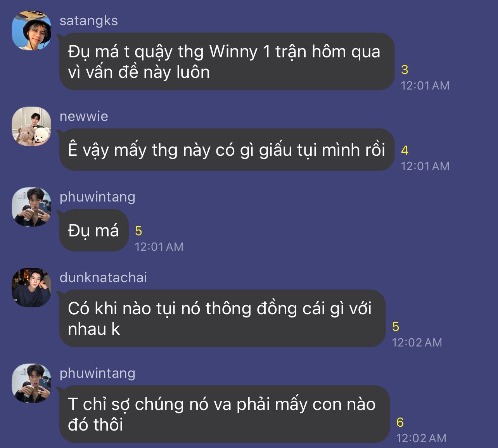Select the short 'Đụ má' message bubble
This screenshot has height=448, width=498.
(x=93, y=230)
